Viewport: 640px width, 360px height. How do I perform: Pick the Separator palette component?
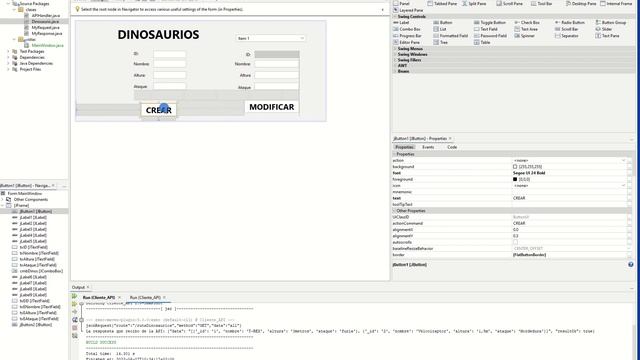(567, 36)
